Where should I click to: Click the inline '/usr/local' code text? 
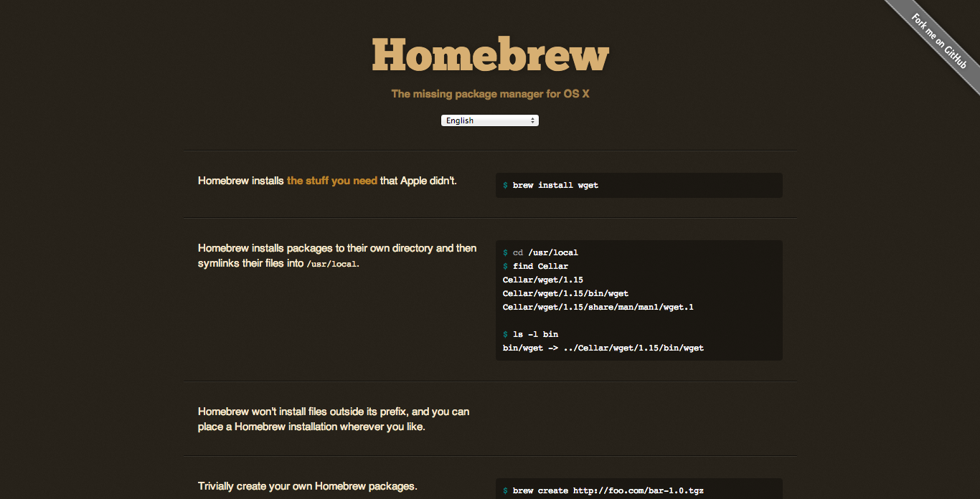[x=331, y=264]
